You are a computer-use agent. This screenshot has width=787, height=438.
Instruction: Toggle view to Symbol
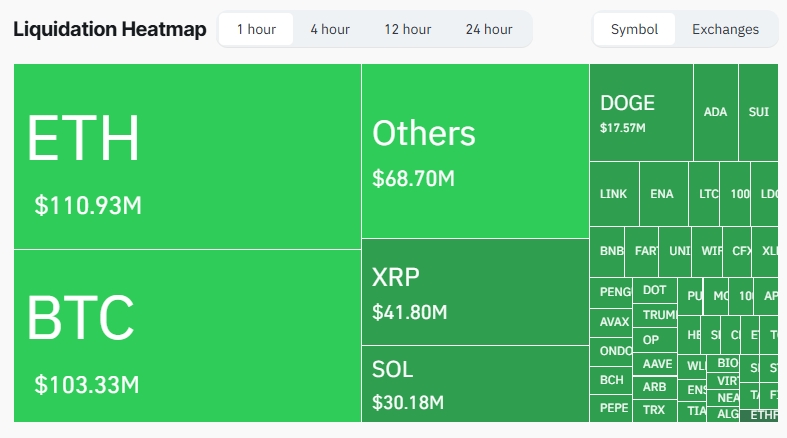(634, 29)
